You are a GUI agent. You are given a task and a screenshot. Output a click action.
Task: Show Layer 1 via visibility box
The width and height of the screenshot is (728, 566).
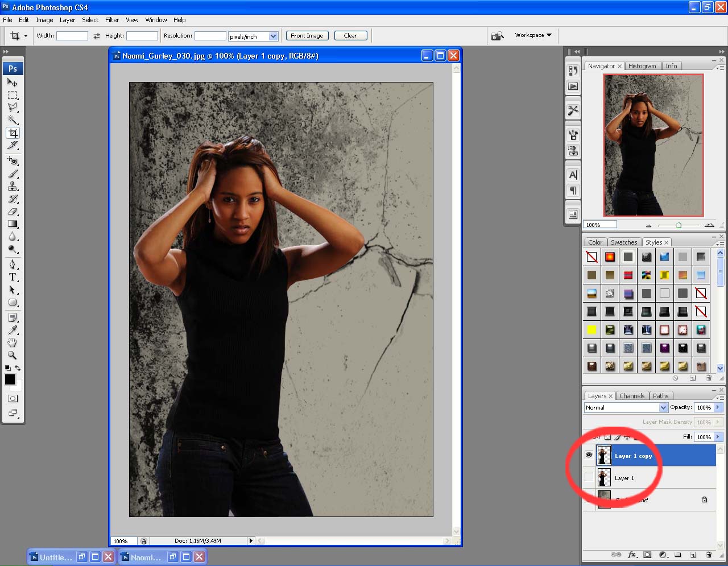click(589, 477)
